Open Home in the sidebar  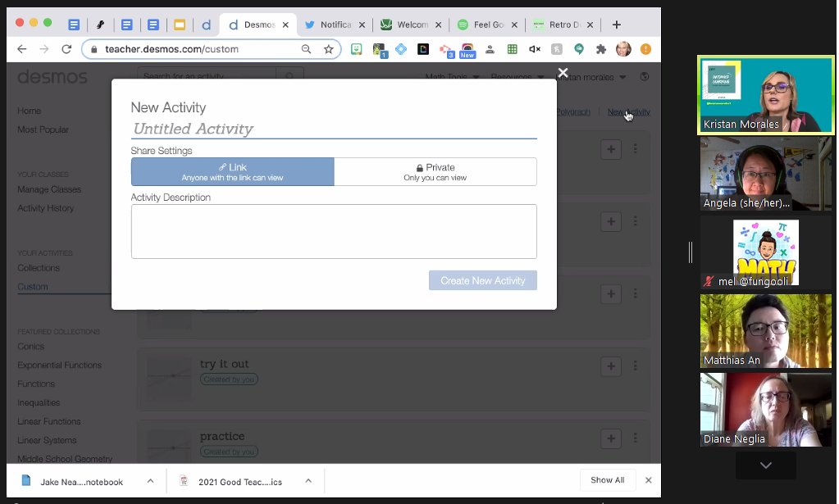(x=29, y=111)
